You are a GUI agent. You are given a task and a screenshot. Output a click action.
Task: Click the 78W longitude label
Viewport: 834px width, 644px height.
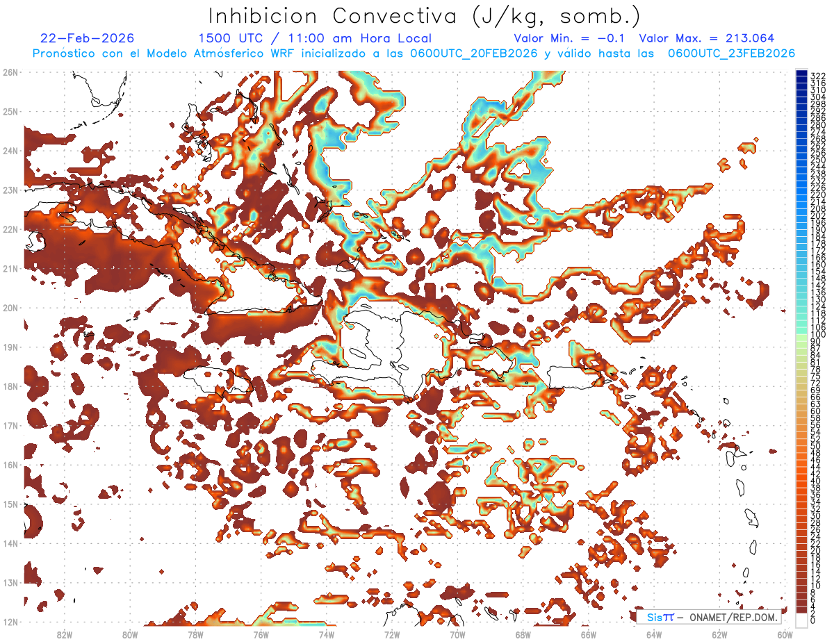coord(195,634)
